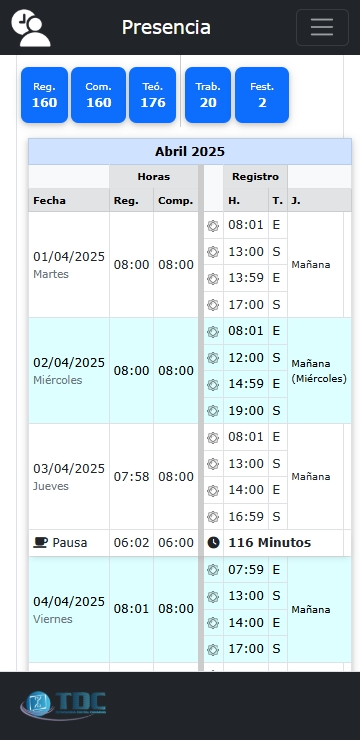This screenshot has height=740, width=360.
Task: Click the gear icon beside 16:59 entry
Action: coord(213,517)
